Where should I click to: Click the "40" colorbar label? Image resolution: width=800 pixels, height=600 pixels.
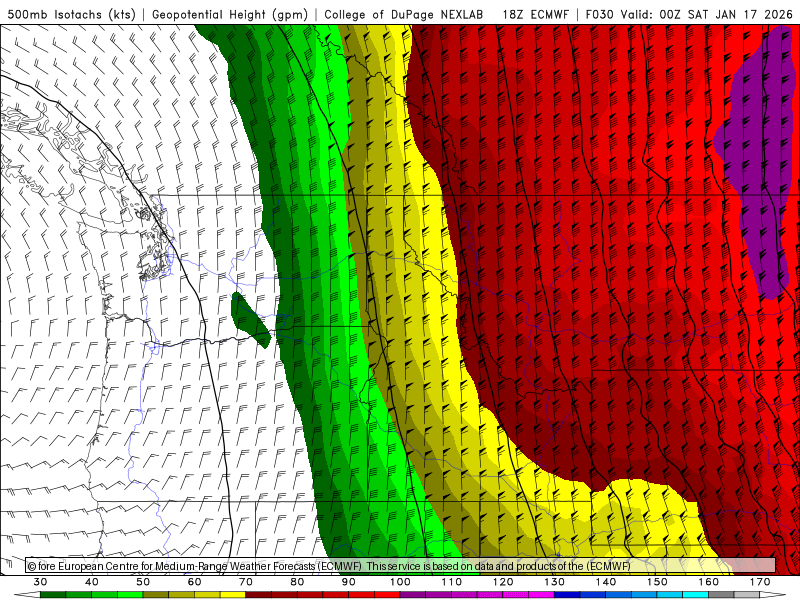click(92, 582)
